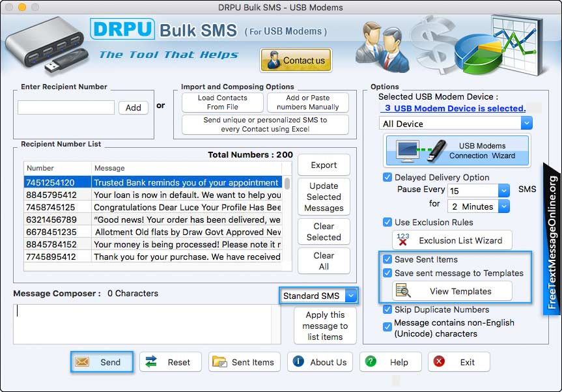Click the monitor and USB stick wizard icon
The width and height of the screenshot is (562, 392).
[x=421, y=150]
